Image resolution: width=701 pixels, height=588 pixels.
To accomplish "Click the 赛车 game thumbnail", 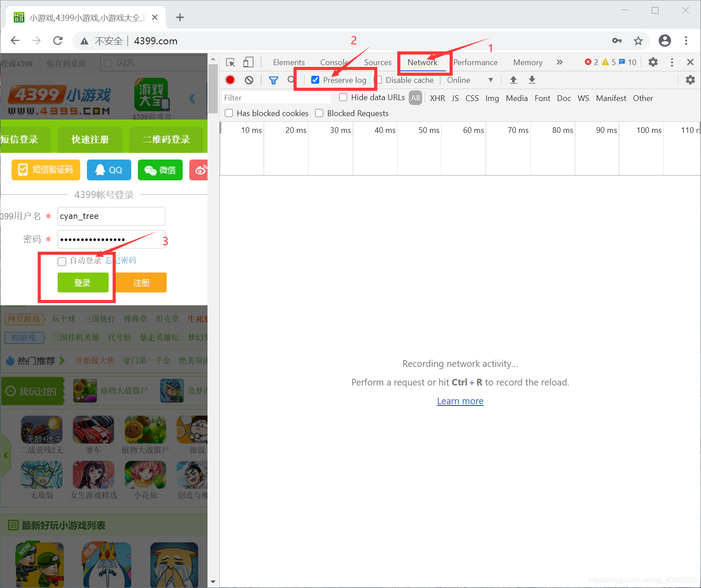I will coord(94,430).
